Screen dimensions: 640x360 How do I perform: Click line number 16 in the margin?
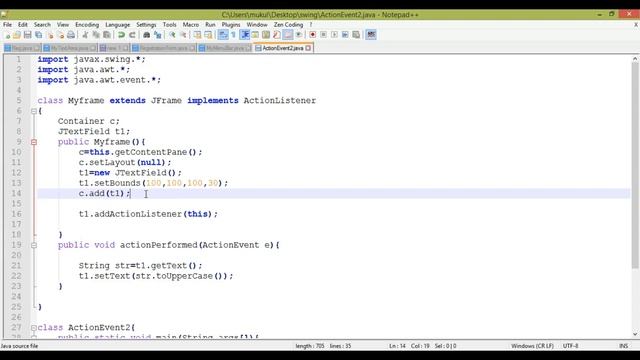click(x=16, y=214)
